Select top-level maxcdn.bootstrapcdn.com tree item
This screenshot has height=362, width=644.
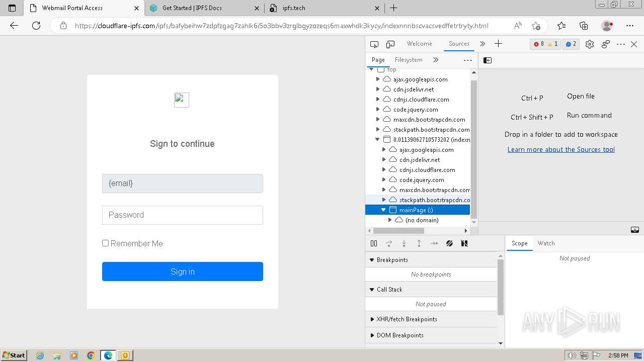coord(429,120)
